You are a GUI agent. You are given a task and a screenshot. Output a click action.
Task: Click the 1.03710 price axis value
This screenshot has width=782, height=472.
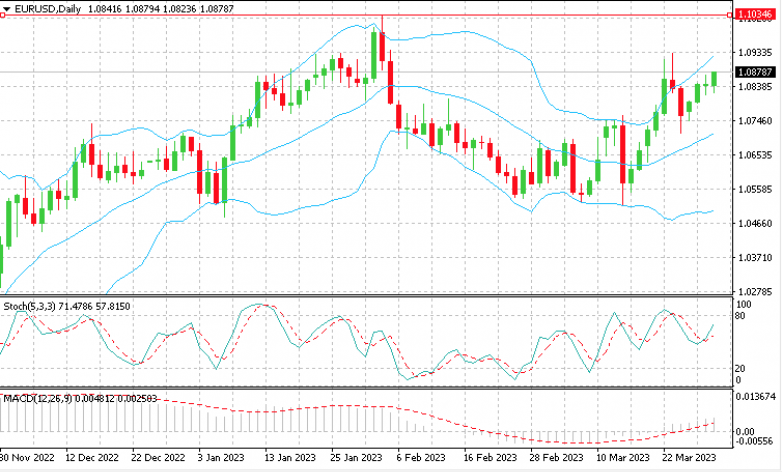(755, 257)
